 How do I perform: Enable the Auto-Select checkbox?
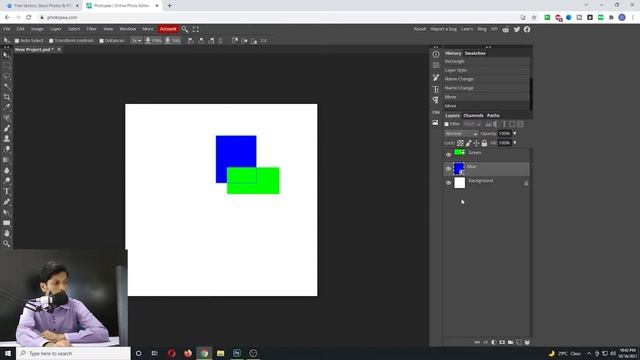(x=17, y=41)
